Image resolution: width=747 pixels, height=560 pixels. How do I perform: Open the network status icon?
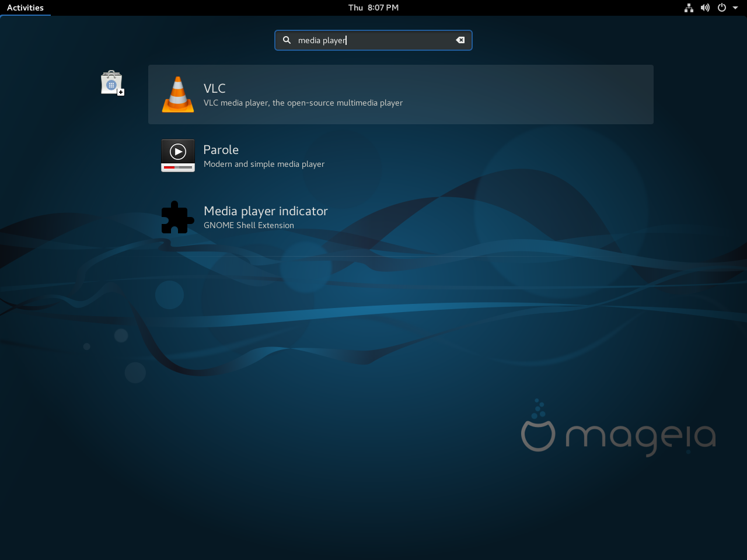pos(689,8)
